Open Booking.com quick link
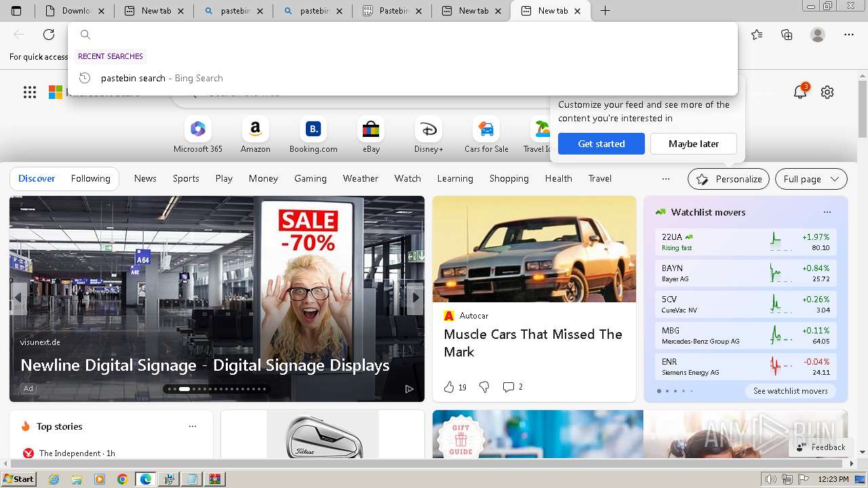This screenshot has width=868, height=488. click(x=313, y=135)
